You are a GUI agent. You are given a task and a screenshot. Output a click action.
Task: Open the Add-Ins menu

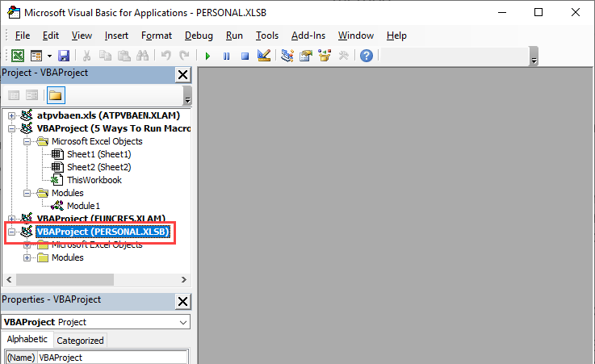[308, 36]
